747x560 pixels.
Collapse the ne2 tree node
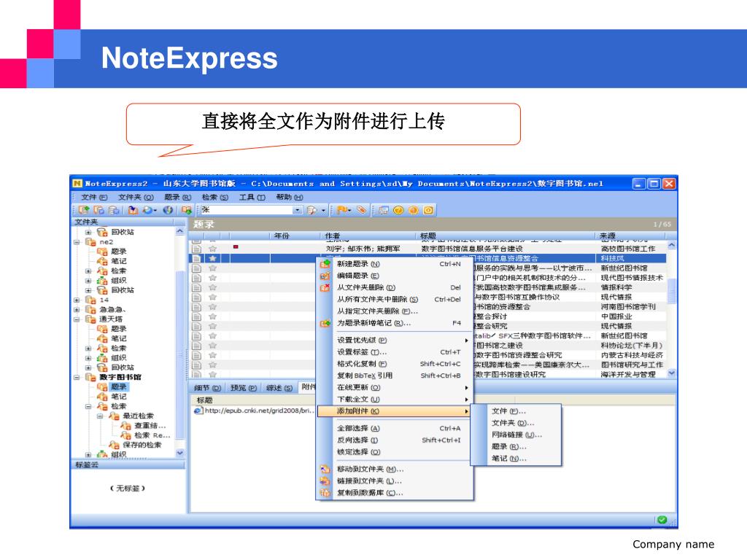(77, 242)
